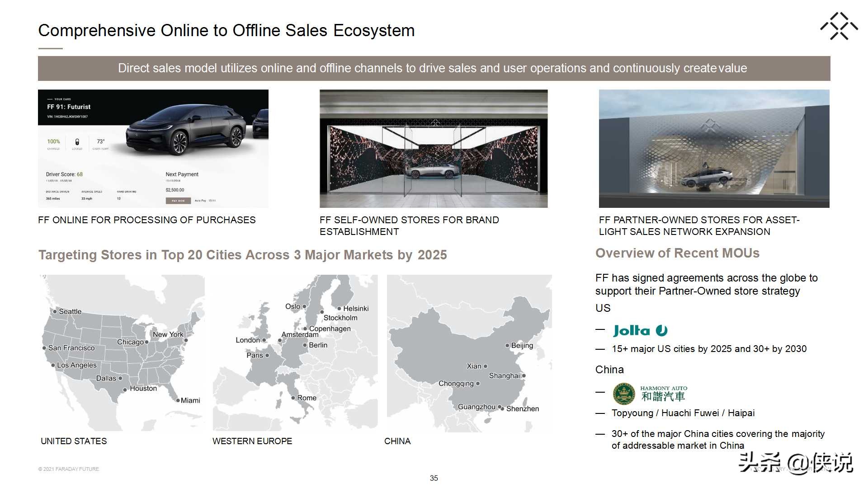Click the page number 35
This screenshot has width=868, height=488.
tap(434, 478)
